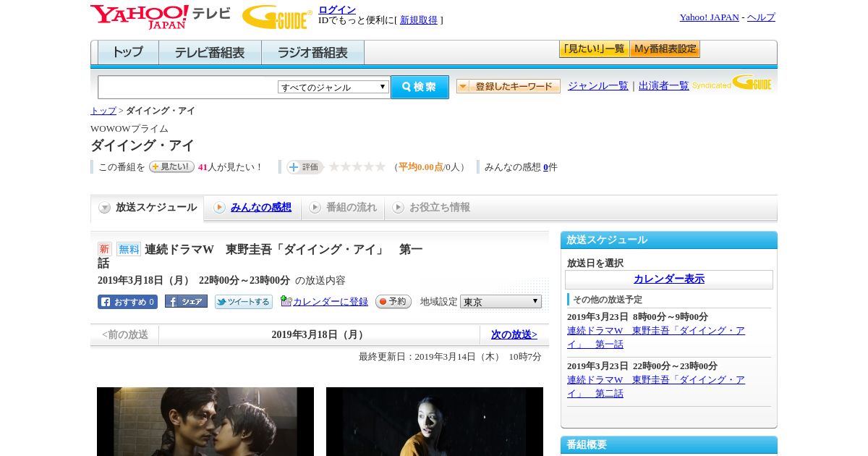Click the G-GUIDE logo in header
The image size is (868, 456).
(277, 17)
